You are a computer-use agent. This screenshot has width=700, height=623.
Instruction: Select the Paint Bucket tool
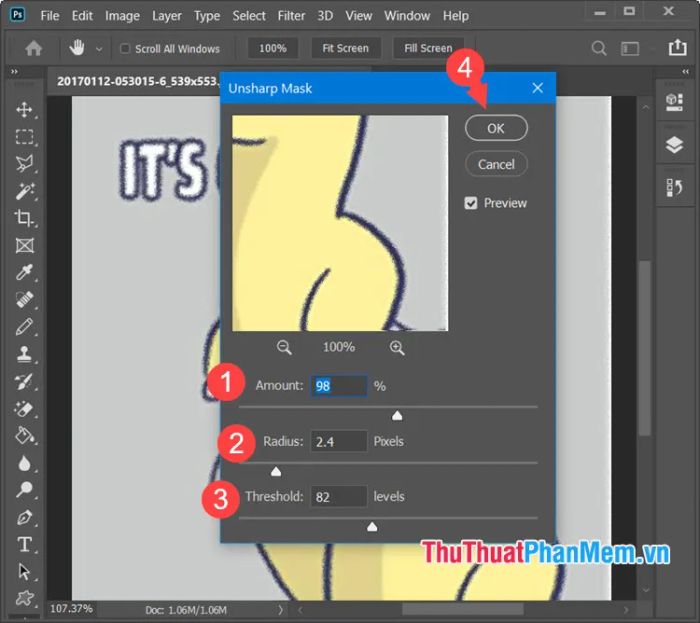pos(24,436)
